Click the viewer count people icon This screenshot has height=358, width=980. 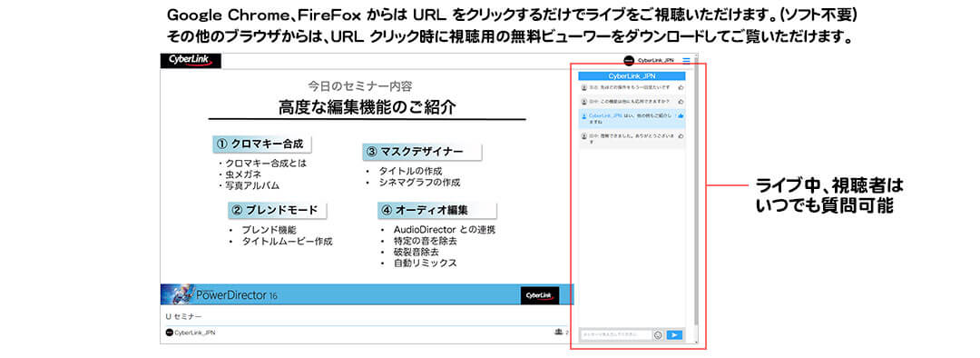point(559,332)
